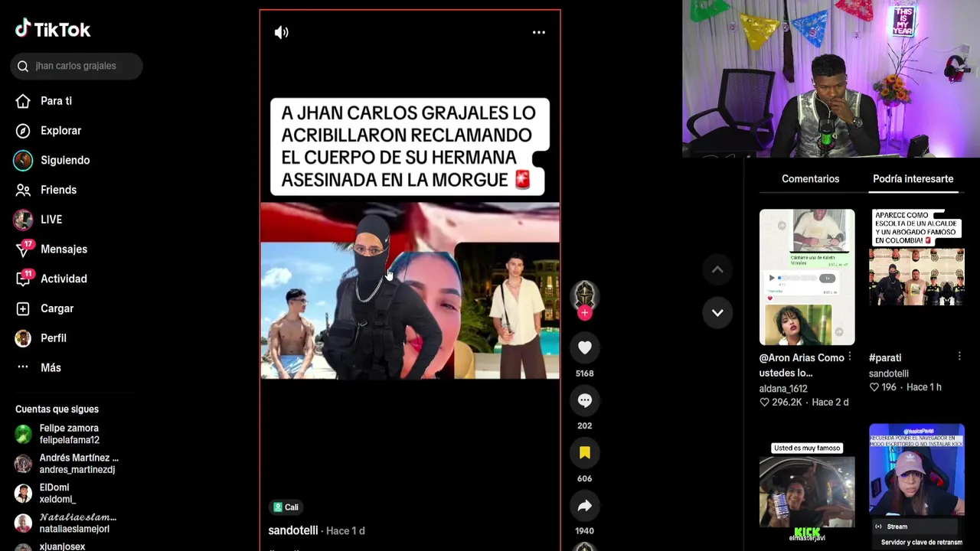Click the three-dots icon beside Más

coord(23,367)
